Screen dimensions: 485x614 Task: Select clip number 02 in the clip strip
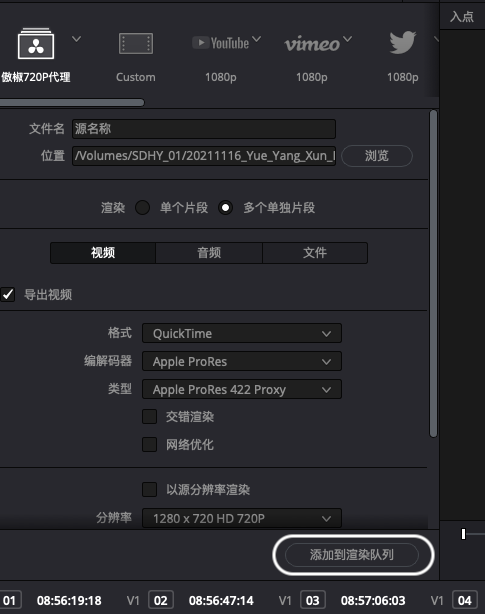(x=160, y=600)
